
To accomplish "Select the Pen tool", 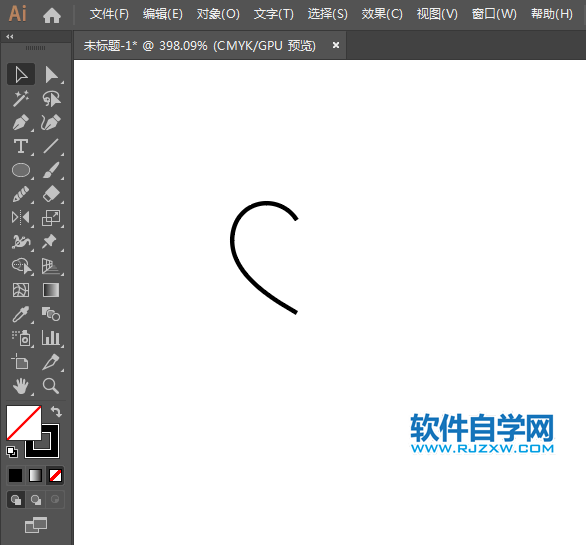I will point(21,122).
